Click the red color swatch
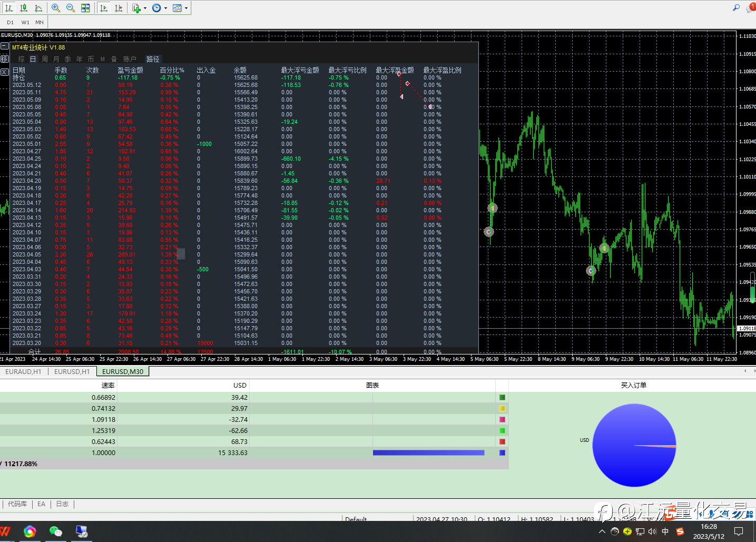The height and width of the screenshot is (542, 756). coord(502,441)
